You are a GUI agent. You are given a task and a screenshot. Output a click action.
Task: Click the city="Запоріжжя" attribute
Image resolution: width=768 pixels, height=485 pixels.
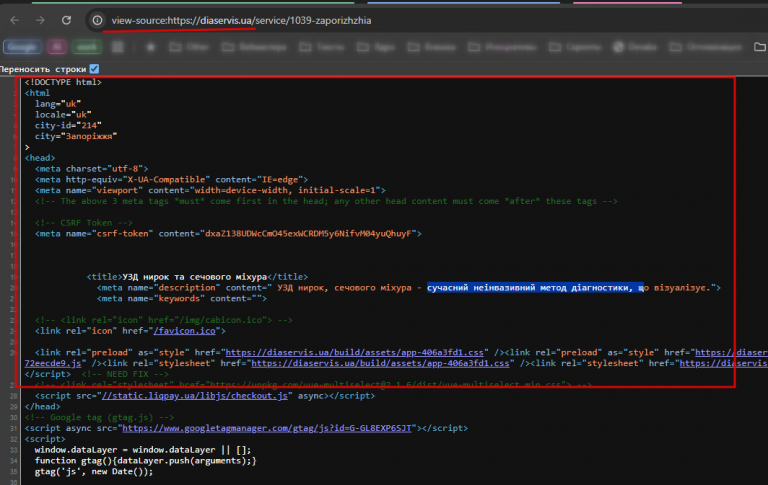(76, 136)
